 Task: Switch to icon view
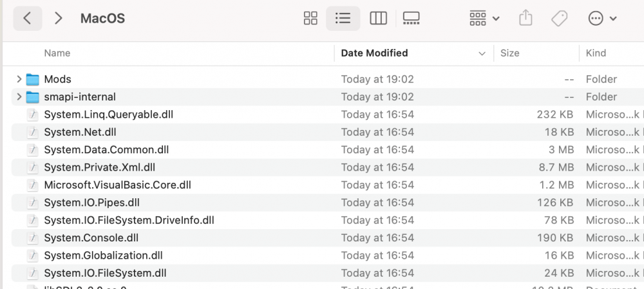coord(310,18)
